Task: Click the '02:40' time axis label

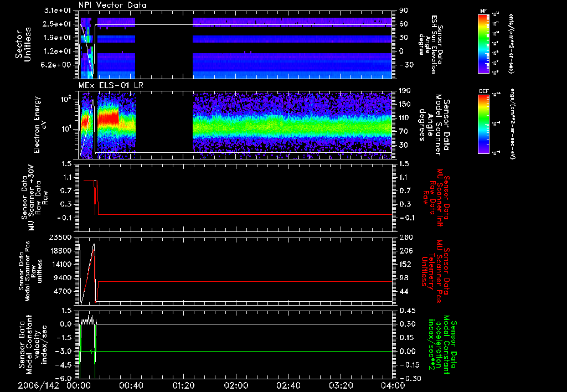Action: coord(288,385)
